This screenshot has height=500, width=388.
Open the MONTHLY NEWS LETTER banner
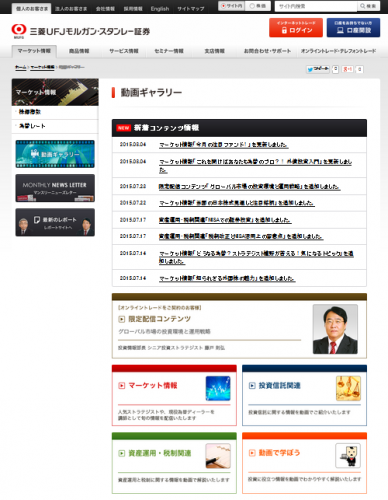point(55,188)
